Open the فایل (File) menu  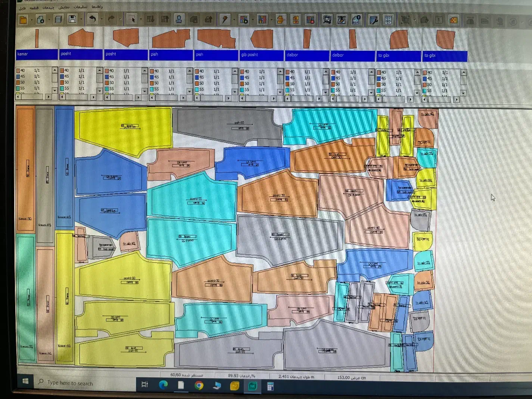[x=22, y=8]
